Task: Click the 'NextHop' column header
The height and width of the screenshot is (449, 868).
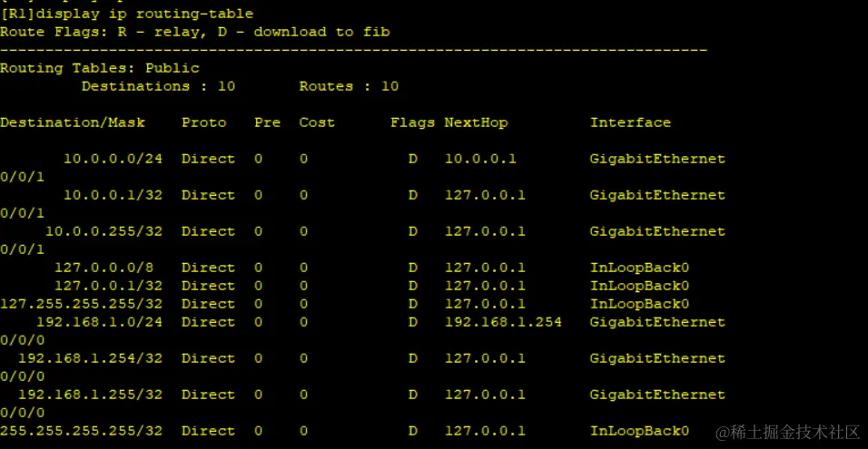Action: [x=476, y=122]
